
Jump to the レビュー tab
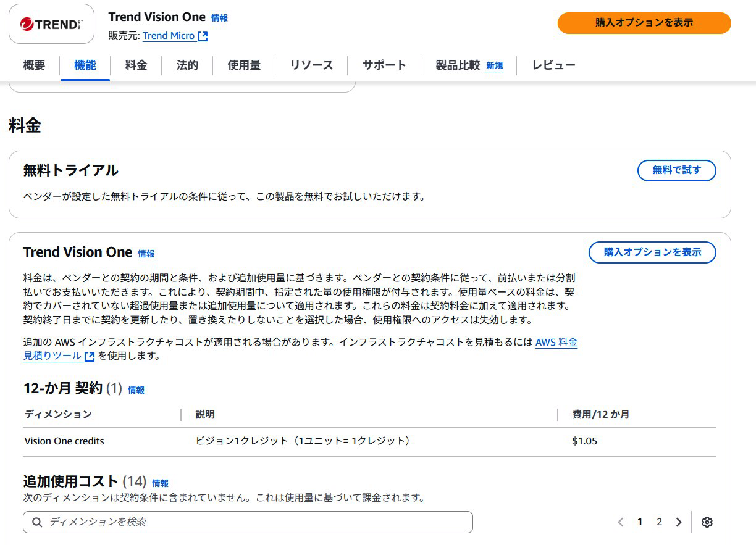click(x=553, y=65)
